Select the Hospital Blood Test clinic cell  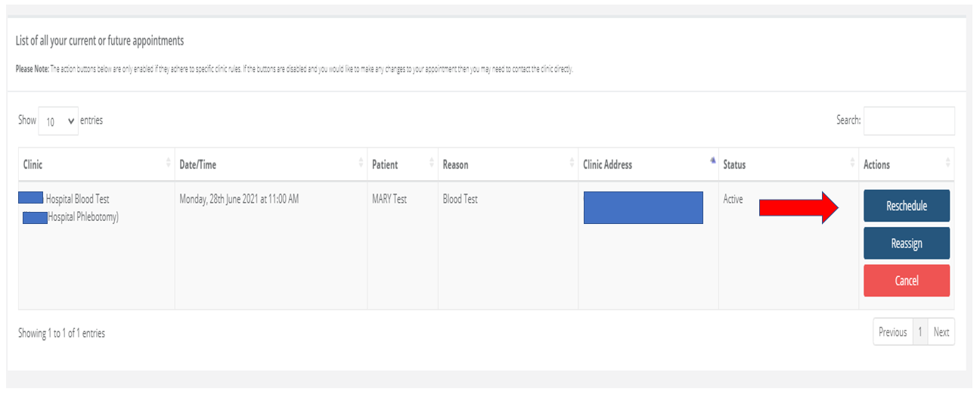77,200
